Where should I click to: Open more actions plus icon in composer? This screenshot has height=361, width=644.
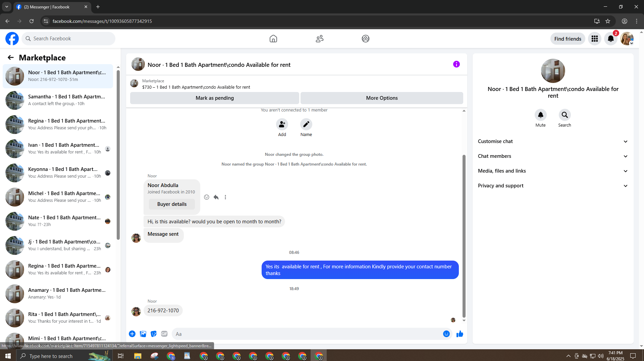click(132, 334)
